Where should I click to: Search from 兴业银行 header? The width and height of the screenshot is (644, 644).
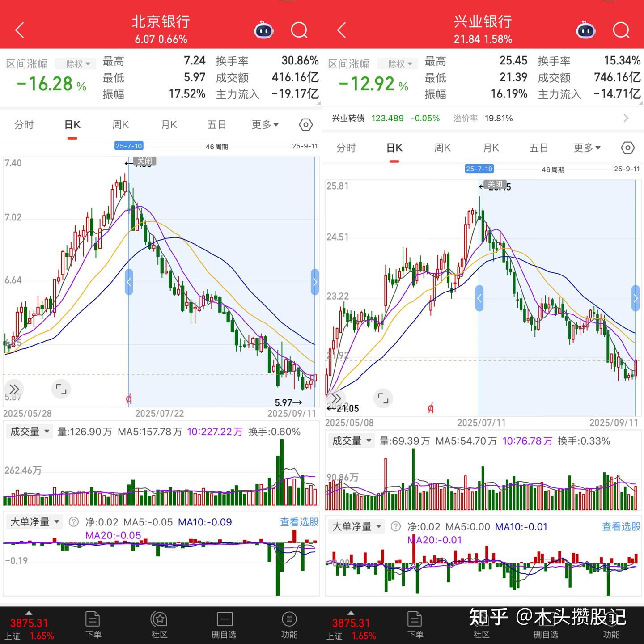[x=621, y=30]
